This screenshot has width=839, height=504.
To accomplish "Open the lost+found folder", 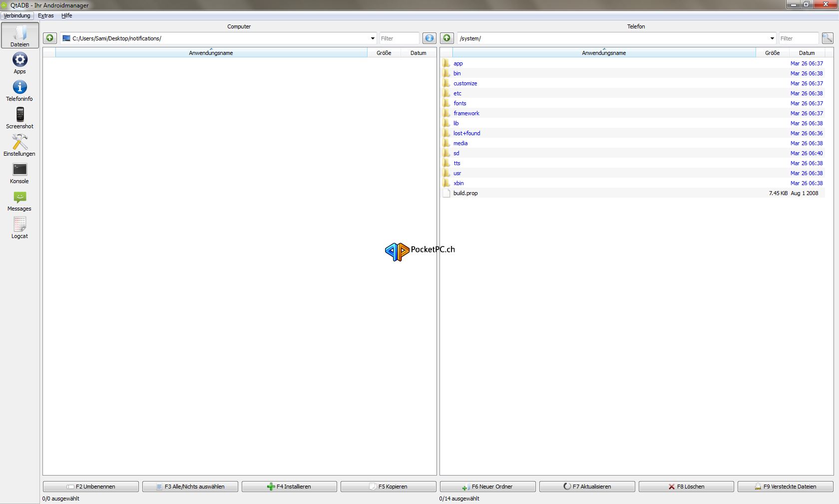I will point(466,133).
